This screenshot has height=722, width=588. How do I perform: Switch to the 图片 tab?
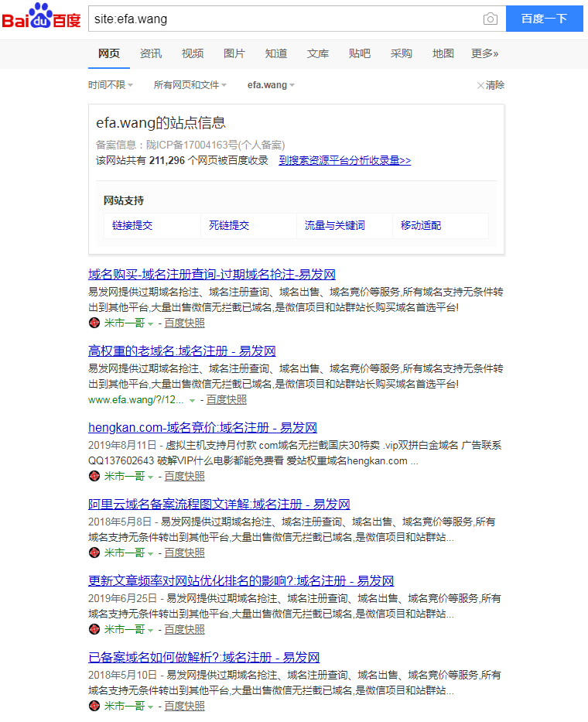pyautogui.click(x=234, y=53)
